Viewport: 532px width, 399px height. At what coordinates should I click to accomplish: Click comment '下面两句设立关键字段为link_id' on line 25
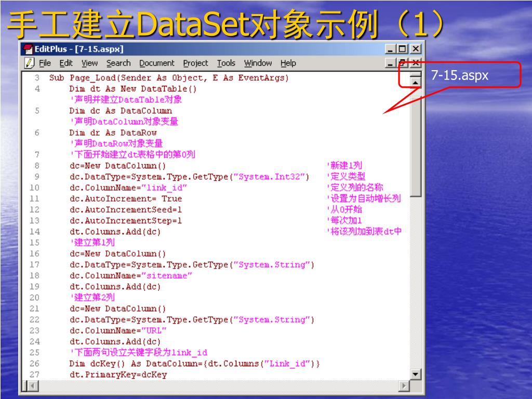139,353
